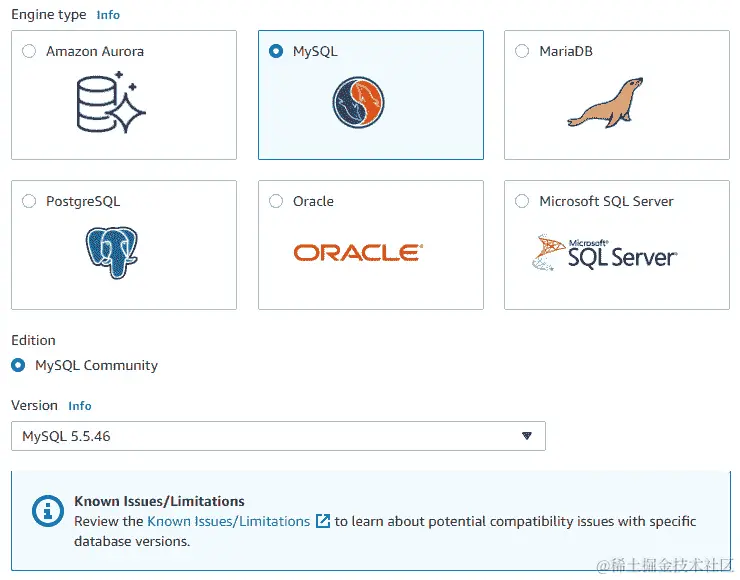Click the info circle icon in notice
The width and height of the screenshot is (740, 580).
pyautogui.click(x=48, y=511)
